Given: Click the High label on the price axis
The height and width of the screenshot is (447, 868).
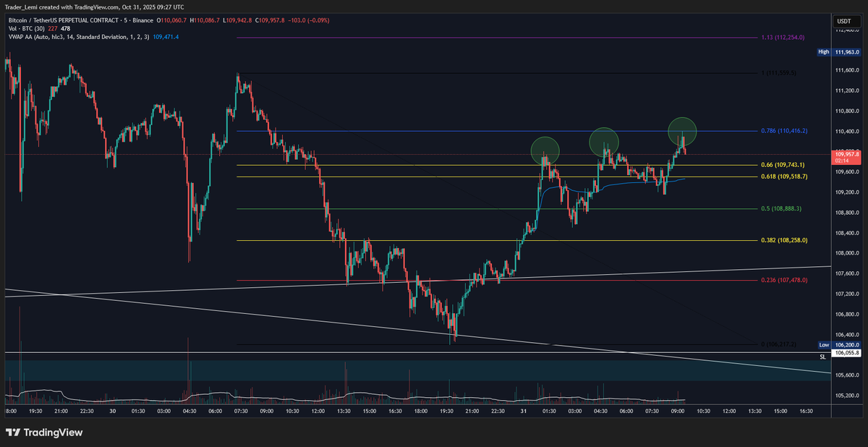Looking at the screenshot, I should click(x=823, y=52).
